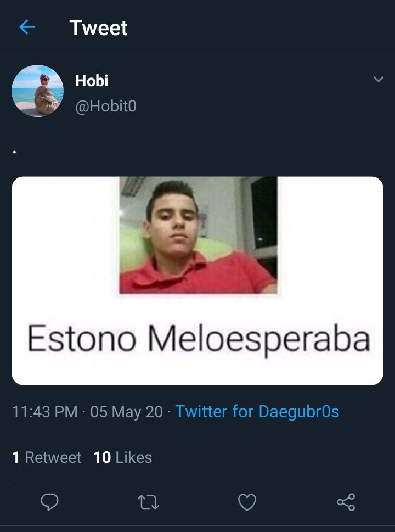Select the Hobi display name
Viewport: 395px width, 532px height.
pos(92,81)
